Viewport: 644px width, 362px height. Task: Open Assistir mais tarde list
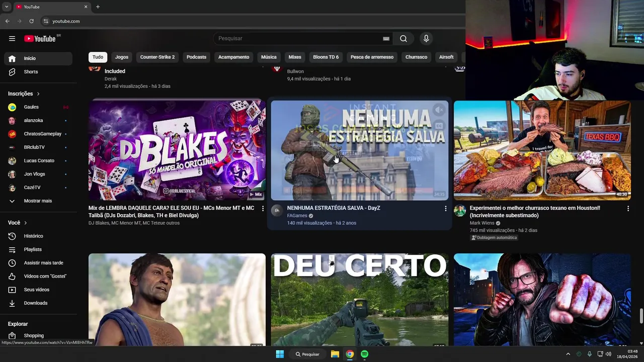click(x=38, y=263)
